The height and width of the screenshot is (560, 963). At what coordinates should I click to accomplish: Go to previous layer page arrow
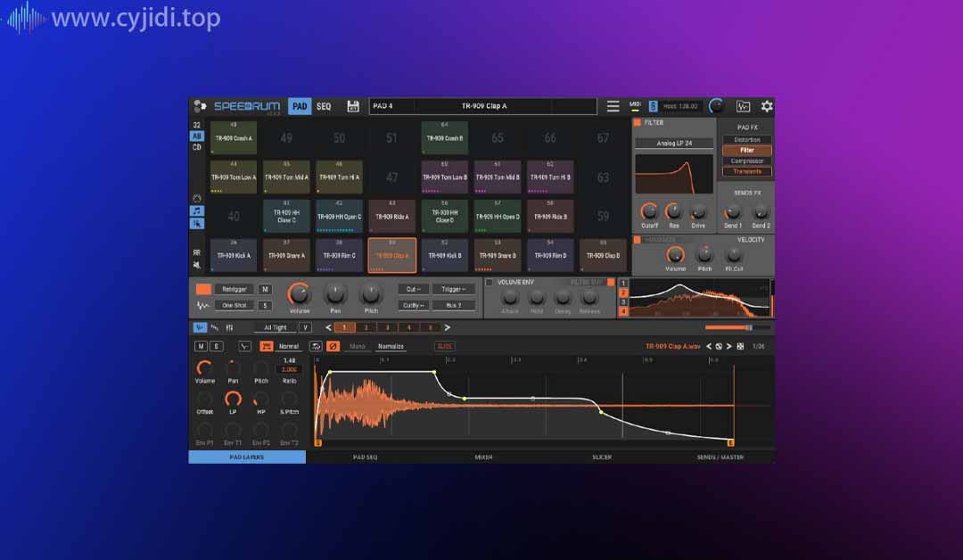[x=328, y=328]
